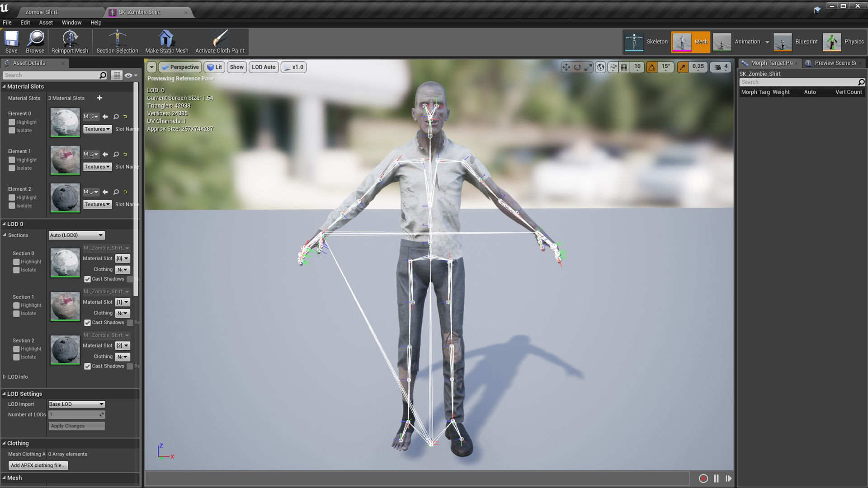Open Section 0 Material Slot dropdown
This screenshot has height=488, width=868.
tap(123, 258)
